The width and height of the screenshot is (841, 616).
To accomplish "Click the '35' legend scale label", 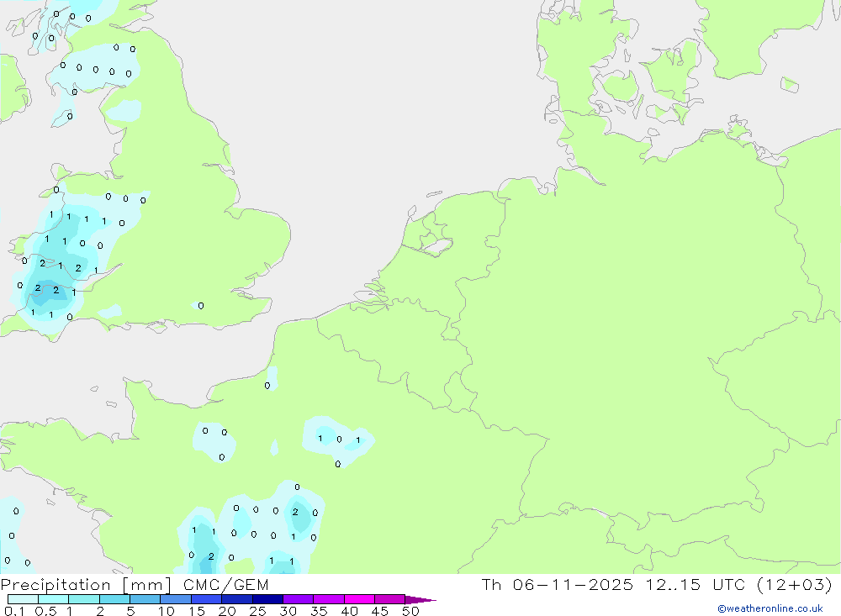I will 319,611.
